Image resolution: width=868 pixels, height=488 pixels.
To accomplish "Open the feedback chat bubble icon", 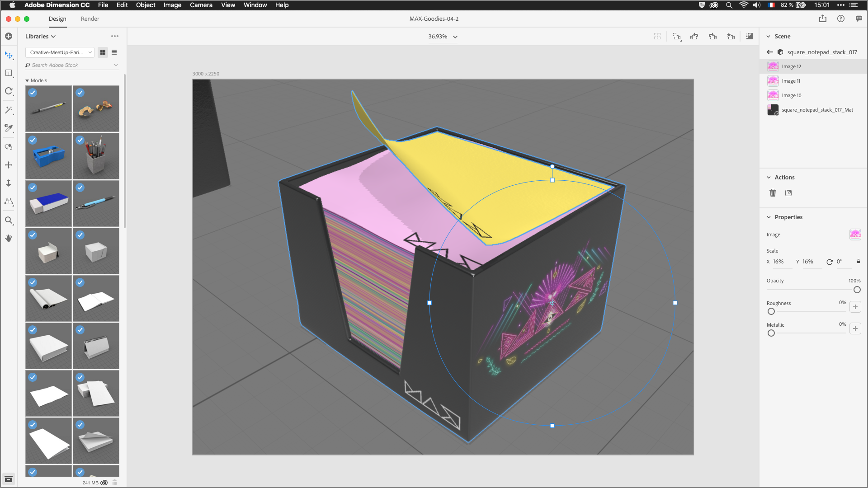I will point(859,19).
